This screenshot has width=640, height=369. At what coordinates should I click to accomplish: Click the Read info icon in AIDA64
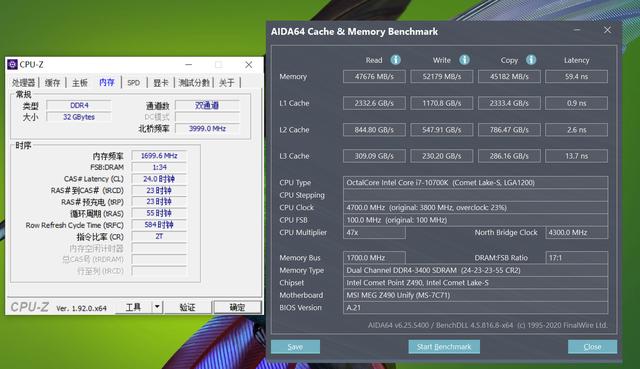[x=396, y=60]
